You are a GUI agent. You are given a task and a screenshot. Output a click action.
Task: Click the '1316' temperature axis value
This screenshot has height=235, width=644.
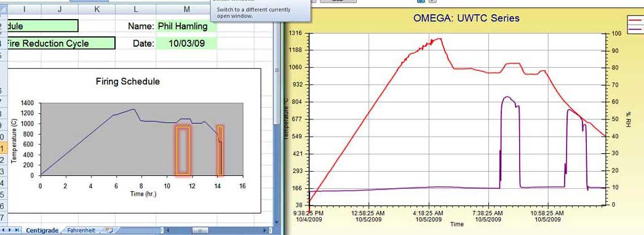pos(295,33)
